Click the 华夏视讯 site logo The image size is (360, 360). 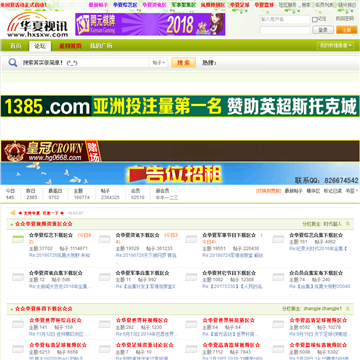coord(37,25)
